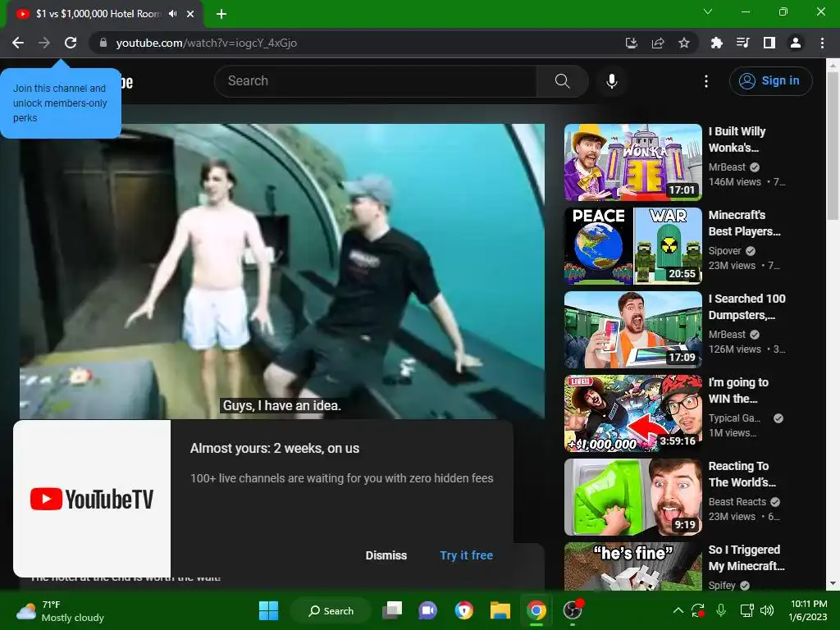Open the YouTube settings three-dot menu
This screenshot has width=840, height=630.
tap(706, 81)
